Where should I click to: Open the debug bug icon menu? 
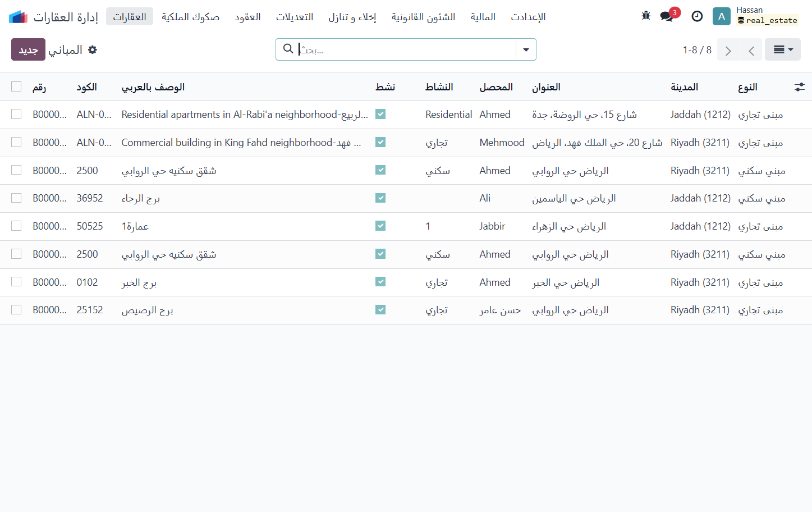[x=646, y=16]
